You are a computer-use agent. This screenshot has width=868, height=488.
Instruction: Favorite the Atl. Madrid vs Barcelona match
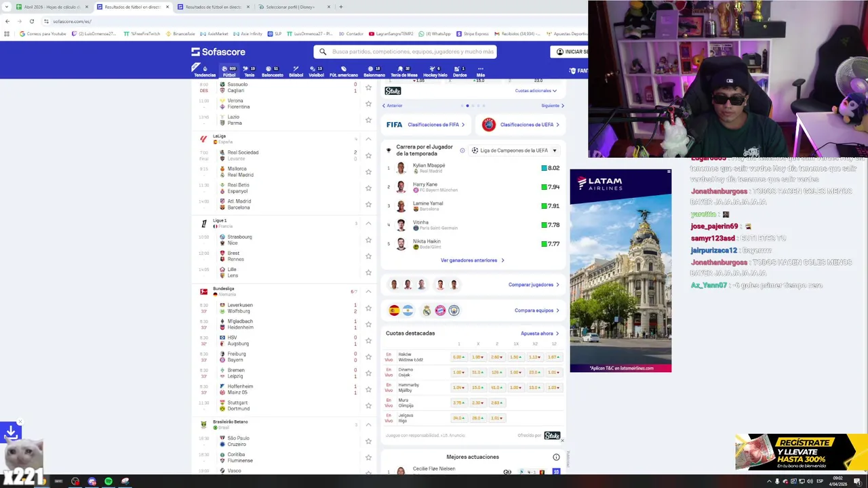point(368,204)
